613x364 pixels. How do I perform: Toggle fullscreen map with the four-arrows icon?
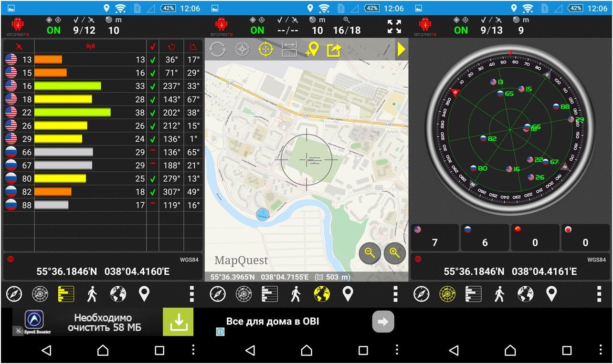pyautogui.click(x=394, y=27)
